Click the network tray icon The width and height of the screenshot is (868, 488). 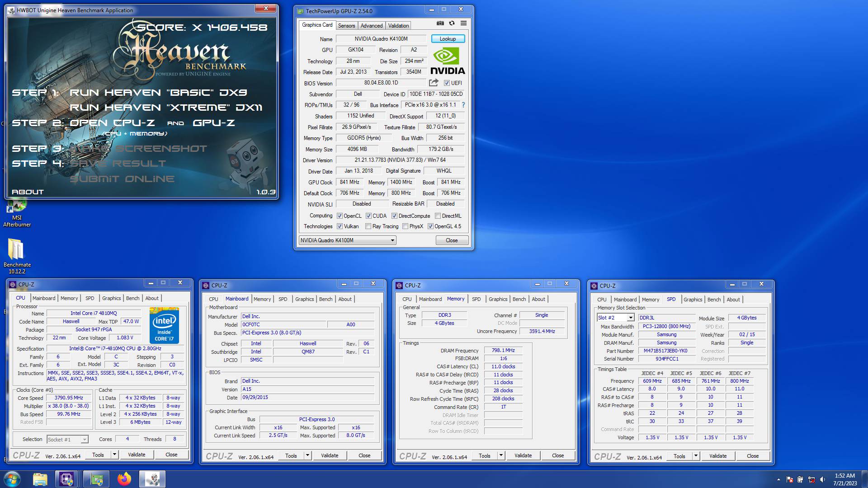click(811, 479)
